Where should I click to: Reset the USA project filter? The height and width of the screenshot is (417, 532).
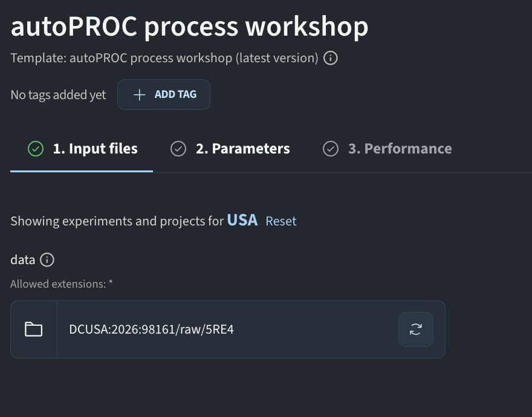point(281,221)
